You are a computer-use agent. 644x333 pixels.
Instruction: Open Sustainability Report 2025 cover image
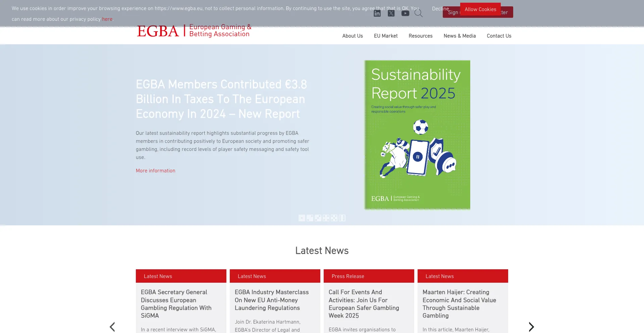[417, 135]
